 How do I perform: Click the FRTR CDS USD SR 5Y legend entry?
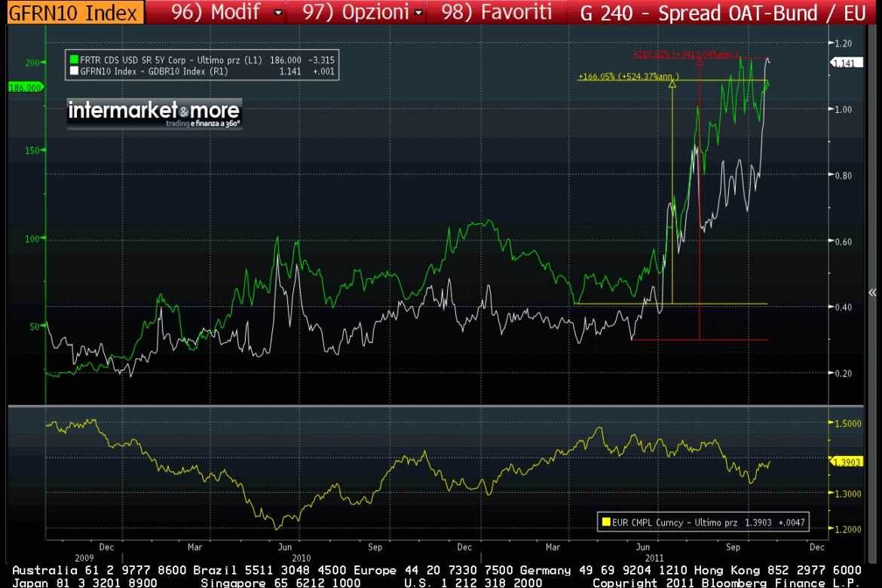[x=170, y=59]
